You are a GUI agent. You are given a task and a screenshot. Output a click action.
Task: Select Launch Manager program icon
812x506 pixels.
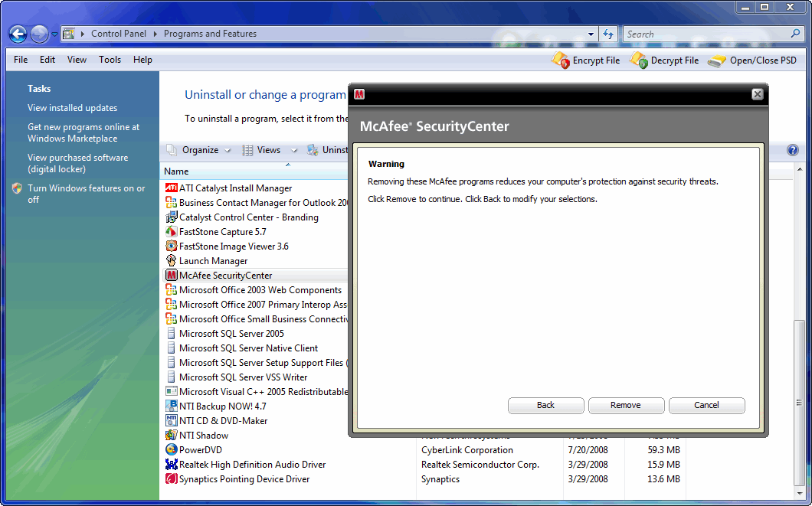click(x=172, y=260)
